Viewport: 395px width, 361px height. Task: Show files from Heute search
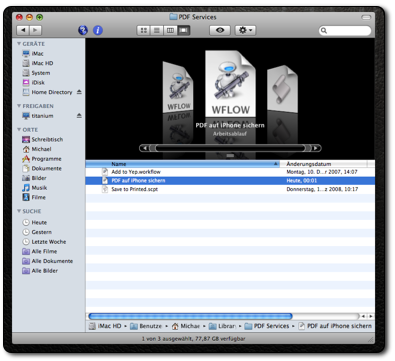point(34,222)
